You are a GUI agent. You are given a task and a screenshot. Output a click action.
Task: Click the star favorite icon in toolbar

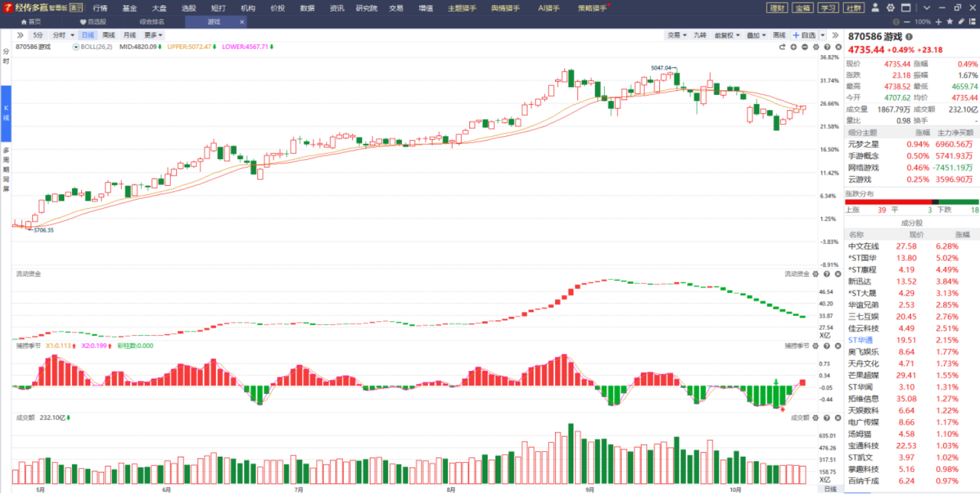pos(950,22)
